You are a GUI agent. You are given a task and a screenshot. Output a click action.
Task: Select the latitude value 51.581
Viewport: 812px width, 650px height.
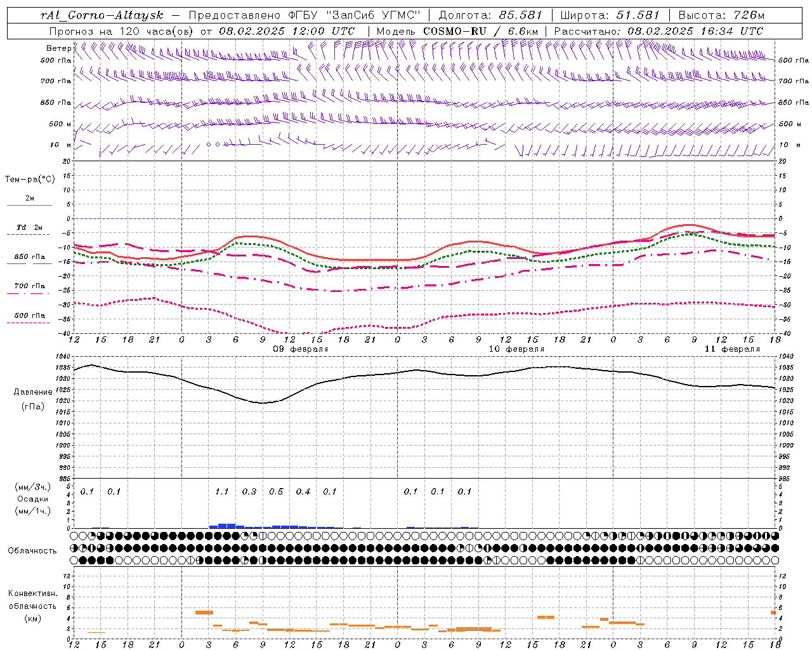638,15
